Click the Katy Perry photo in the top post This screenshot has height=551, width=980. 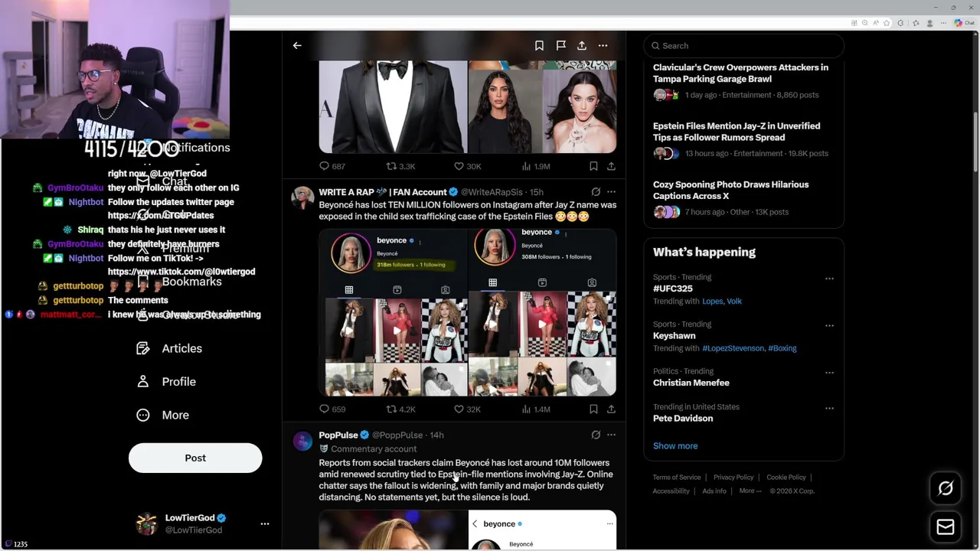[x=580, y=111]
